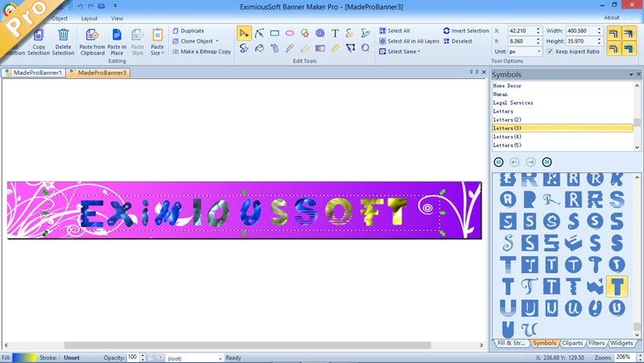
Task: Select the calligraphy tool
Action: (244, 48)
